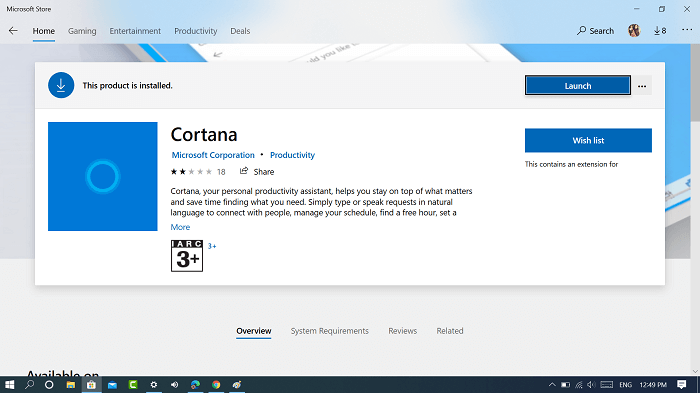
Task: Switch to the Entertainment tab
Action: (x=135, y=31)
